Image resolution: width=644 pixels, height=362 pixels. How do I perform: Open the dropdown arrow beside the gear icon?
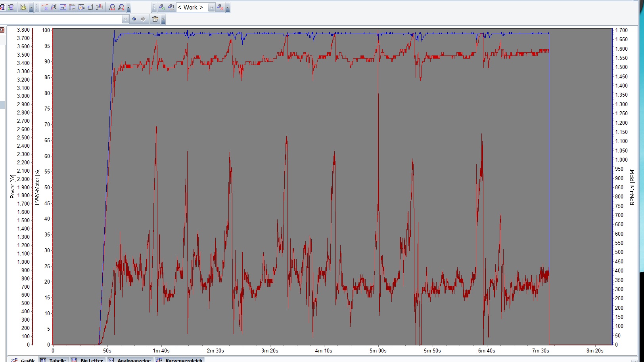tap(31, 7)
